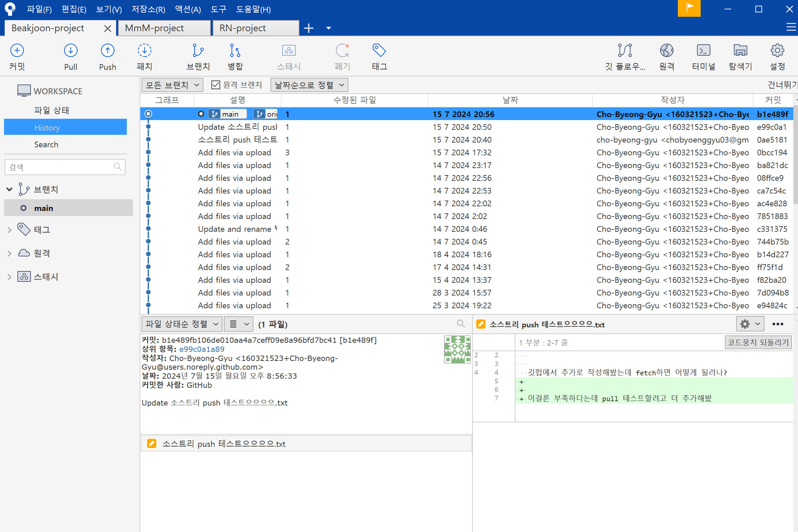
Task: Click the Date (날짜) column header
Action: [x=510, y=100]
